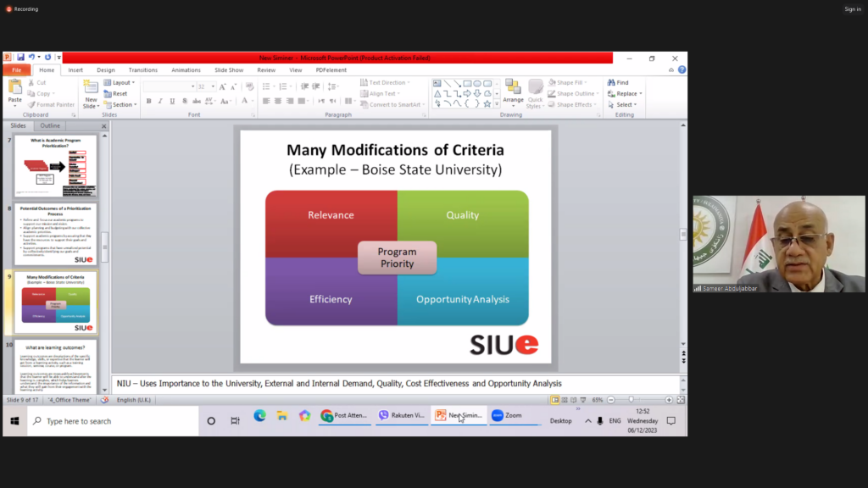Open the Review tab
The image size is (868, 488).
click(266, 70)
